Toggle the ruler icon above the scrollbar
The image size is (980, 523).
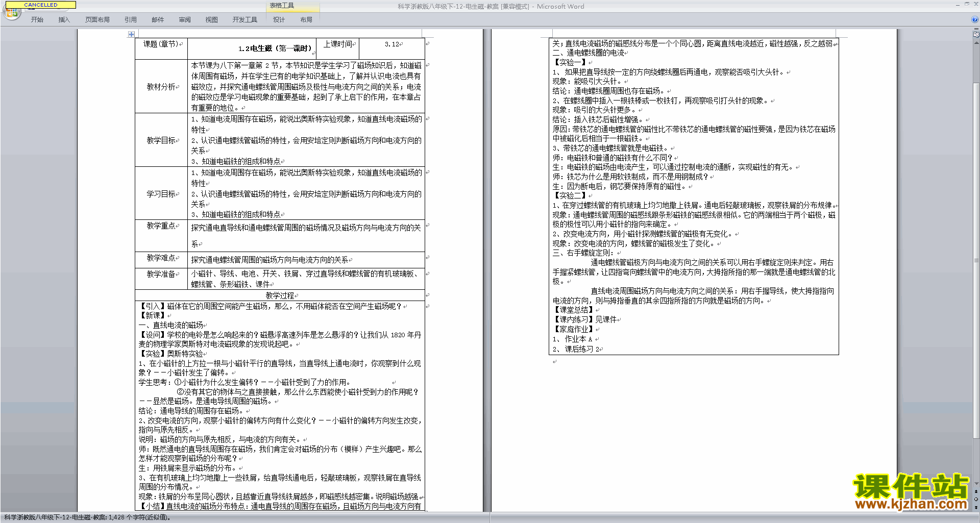click(x=976, y=35)
